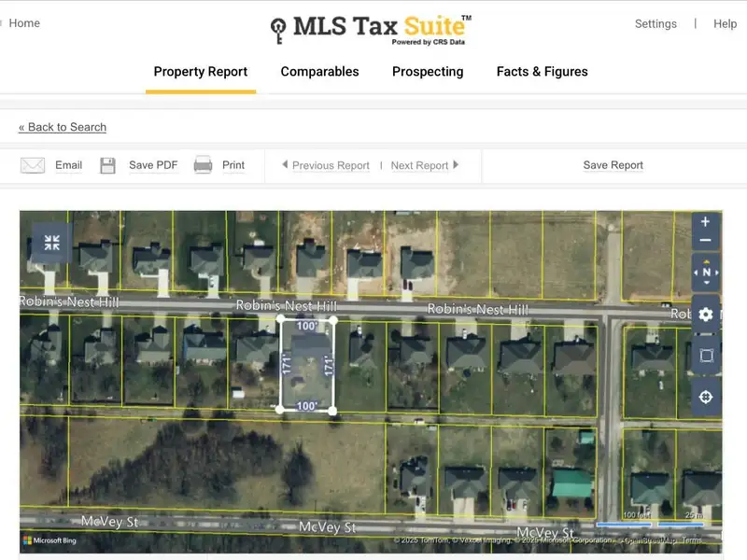747x560 pixels.
Task: Open Settings in the top right
Action: point(655,24)
